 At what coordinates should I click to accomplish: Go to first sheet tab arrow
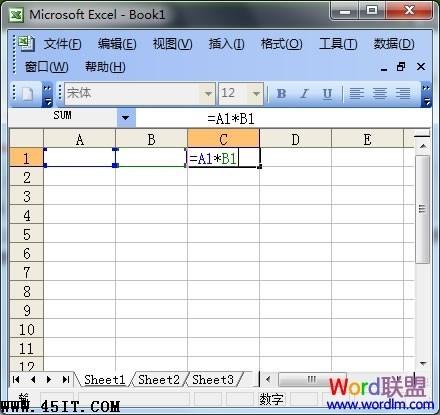pyautogui.click(x=16, y=379)
